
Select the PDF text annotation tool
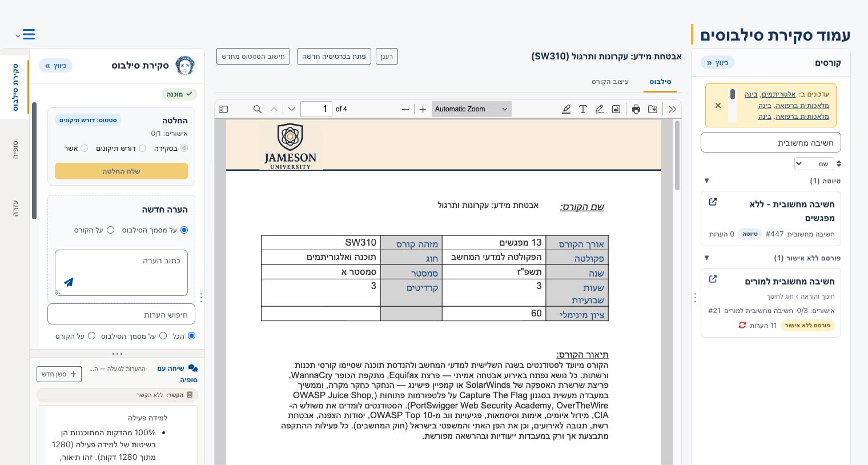pyautogui.click(x=583, y=109)
